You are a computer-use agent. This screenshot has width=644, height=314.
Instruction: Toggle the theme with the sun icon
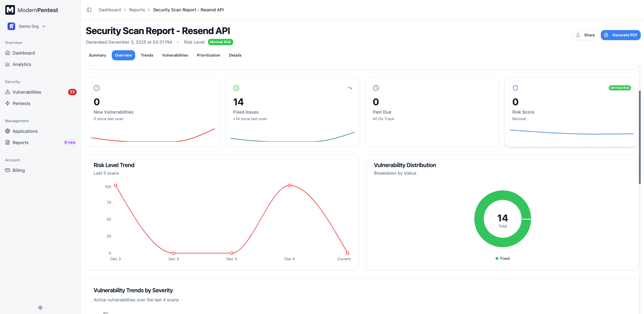point(40,307)
